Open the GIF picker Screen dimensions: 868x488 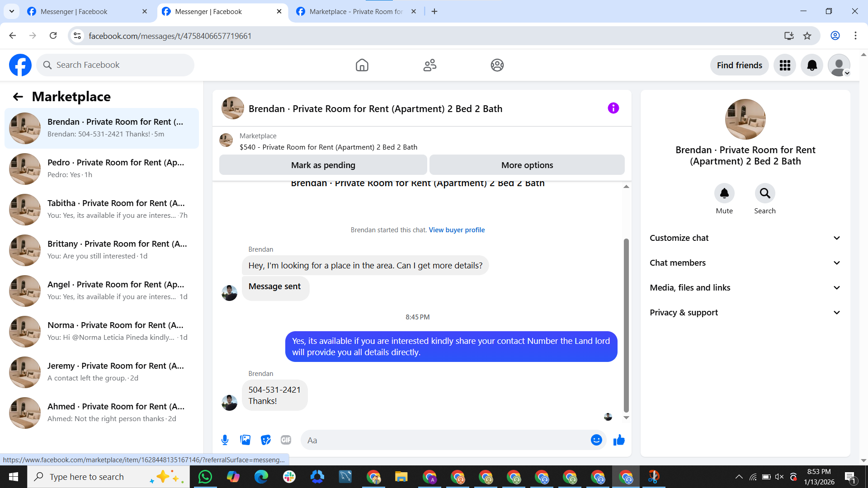pyautogui.click(x=286, y=440)
